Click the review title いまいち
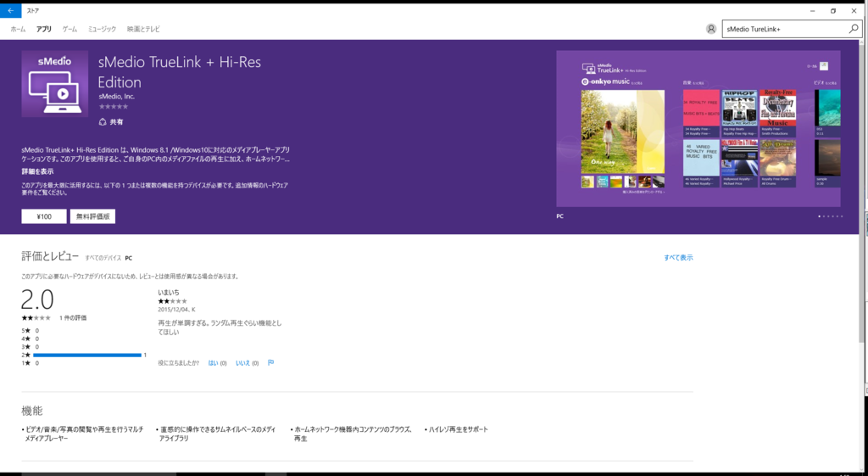Viewport: 868px width, 476px height. click(169, 293)
